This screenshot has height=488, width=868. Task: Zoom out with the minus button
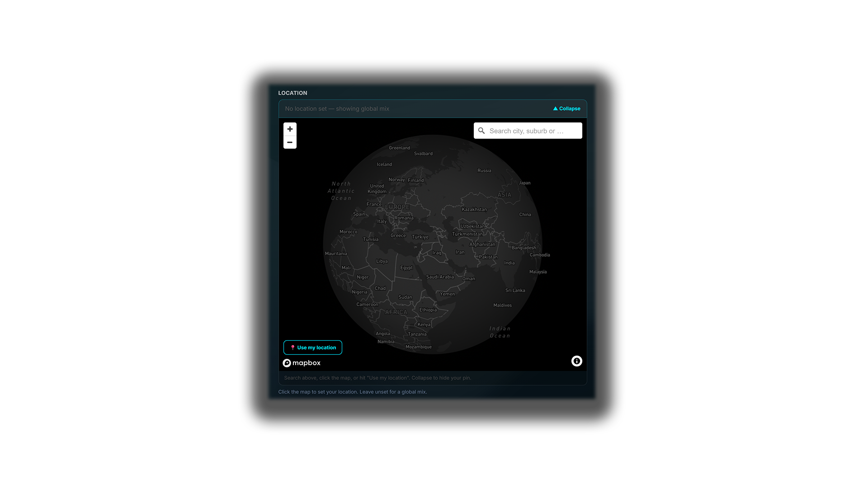(x=290, y=142)
